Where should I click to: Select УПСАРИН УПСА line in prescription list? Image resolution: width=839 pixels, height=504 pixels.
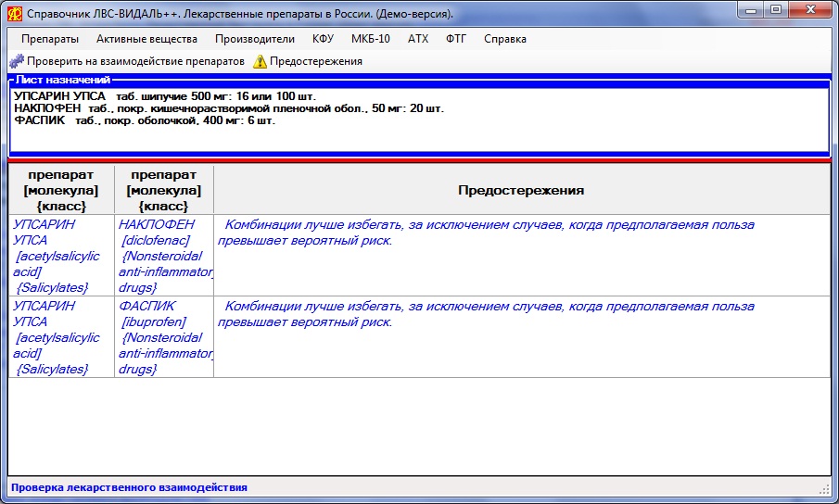[x=165, y=96]
